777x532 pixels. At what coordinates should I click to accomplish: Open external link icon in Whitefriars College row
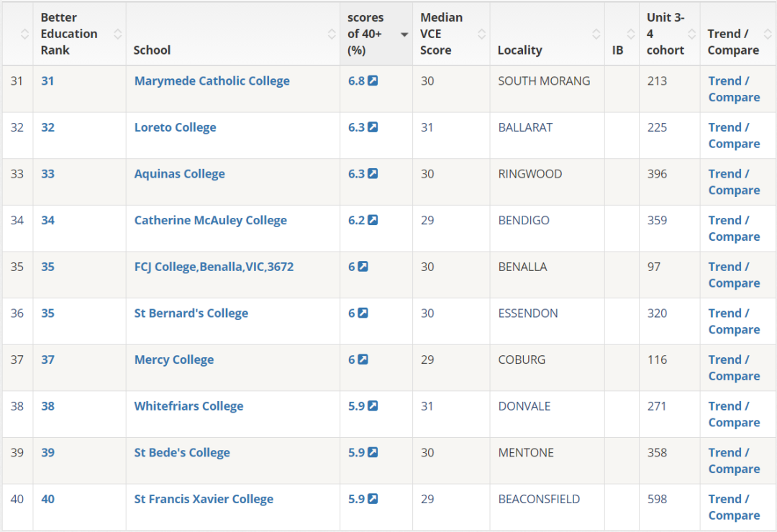(373, 406)
